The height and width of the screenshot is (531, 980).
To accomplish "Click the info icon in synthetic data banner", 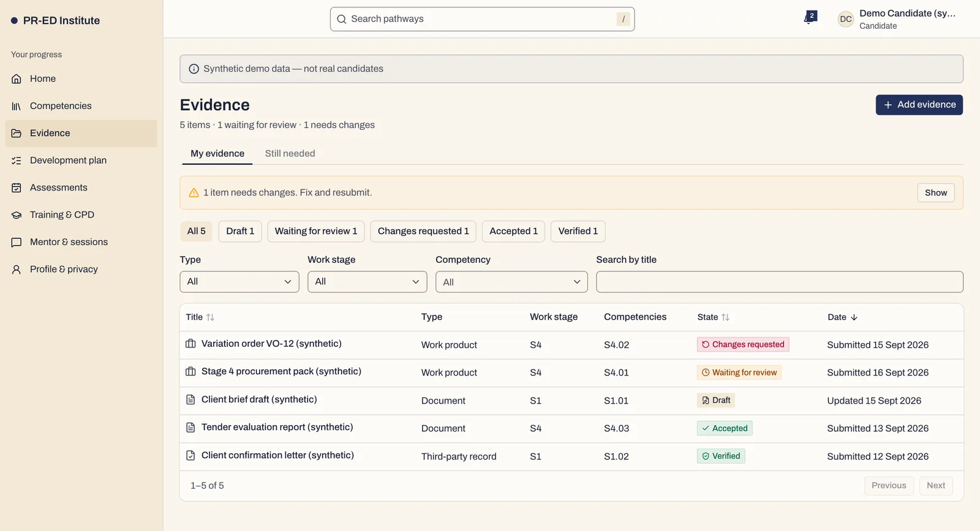I will [194, 69].
